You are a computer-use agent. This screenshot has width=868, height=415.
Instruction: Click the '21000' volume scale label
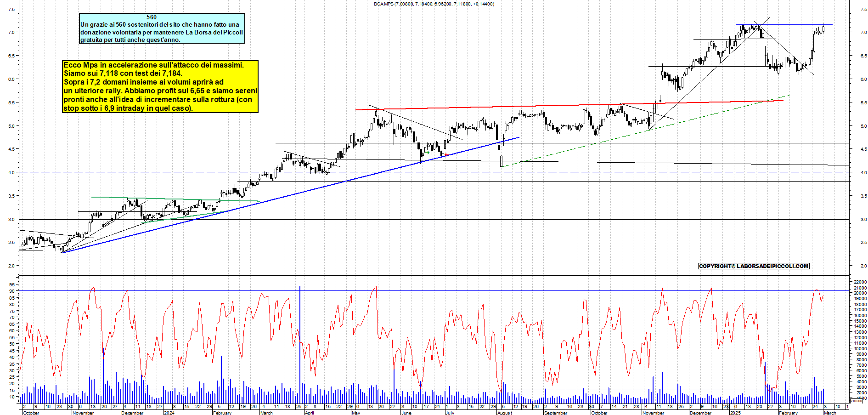point(860,287)
